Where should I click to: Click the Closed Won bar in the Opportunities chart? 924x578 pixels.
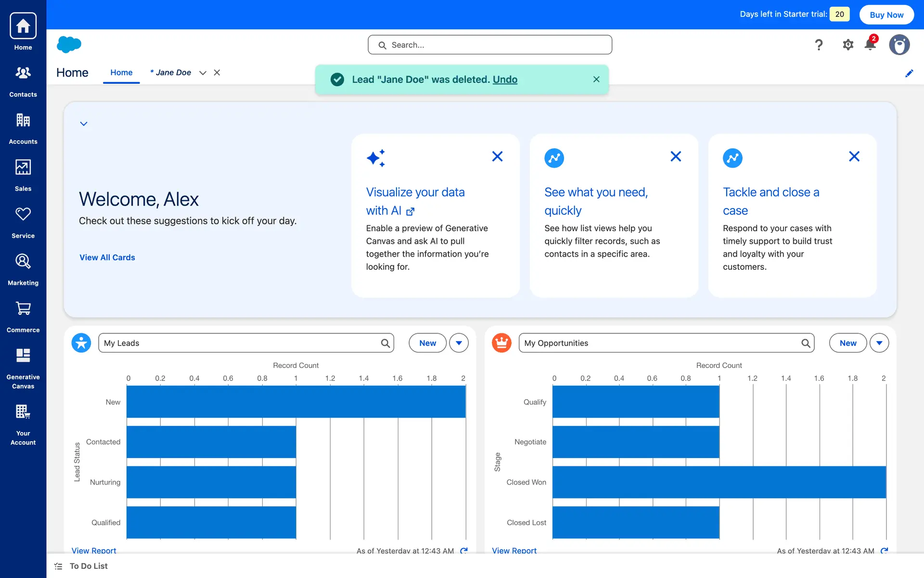[719, 482]
